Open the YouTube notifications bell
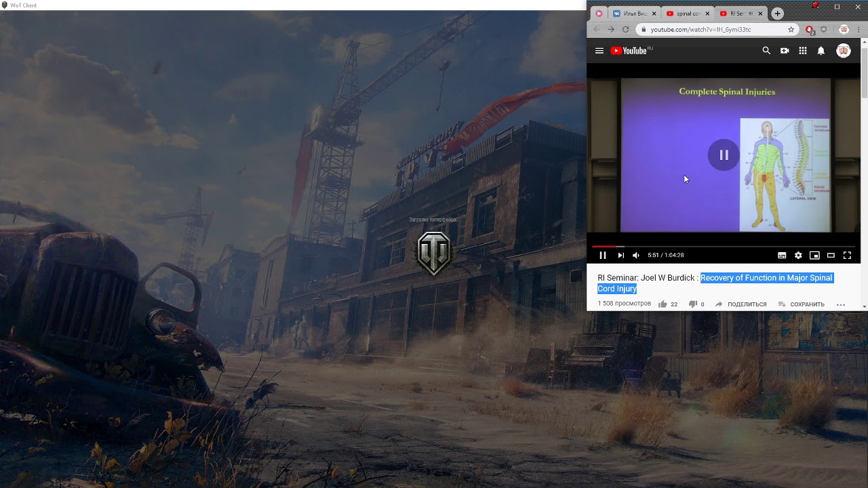Viewport: 868px width, 488px height. [x=821, y=51]
